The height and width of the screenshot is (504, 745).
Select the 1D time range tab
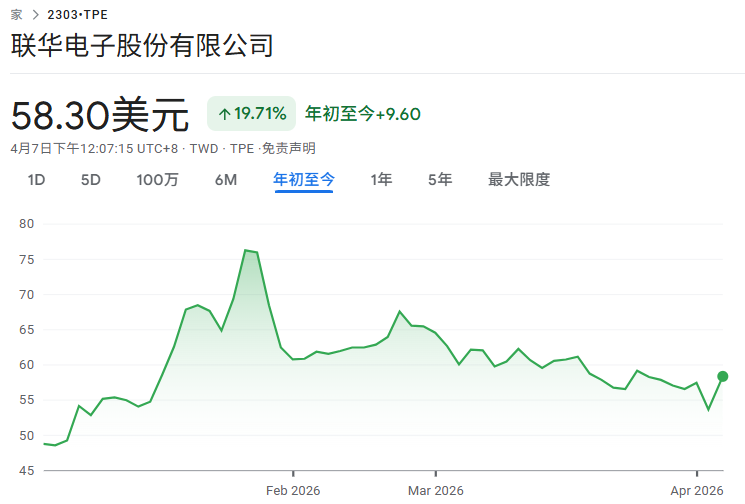pos(37,180)
